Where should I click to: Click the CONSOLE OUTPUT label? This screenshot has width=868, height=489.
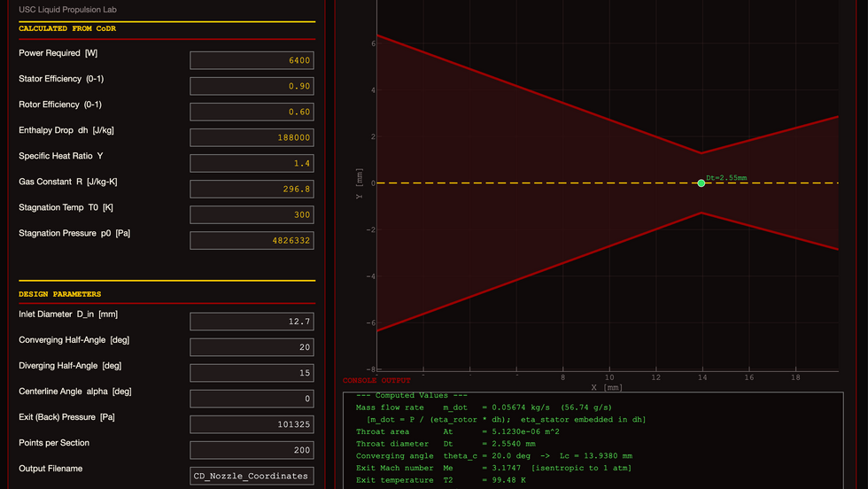pyautogui.click(x=376, y=380)
